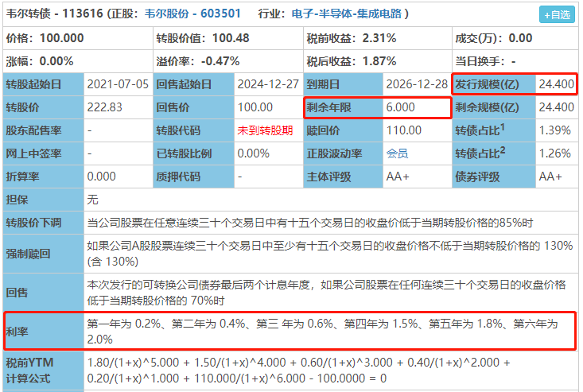Open the 韦尔股份 - 603501 stock link
The width and height of the screenshot is (583, 392).
point(192,14)
